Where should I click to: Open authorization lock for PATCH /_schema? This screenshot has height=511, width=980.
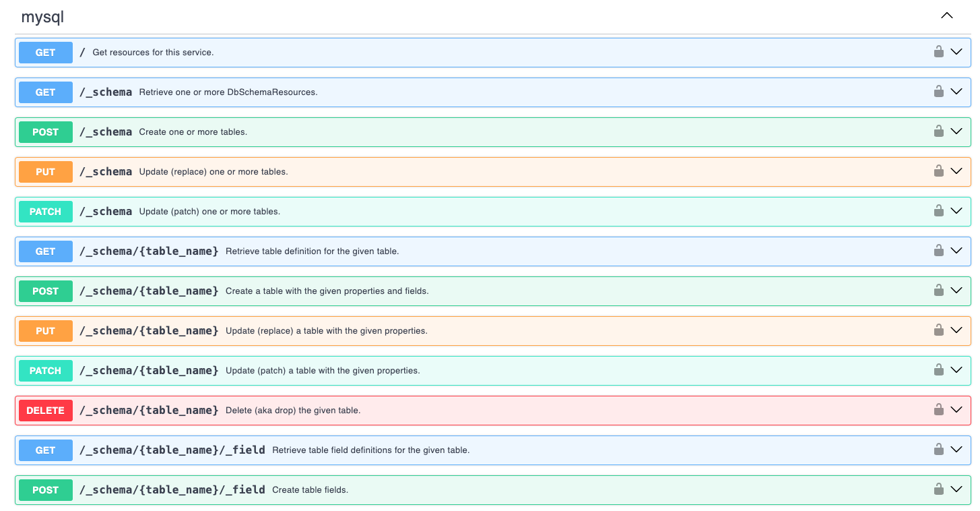(x=939, y=211)
